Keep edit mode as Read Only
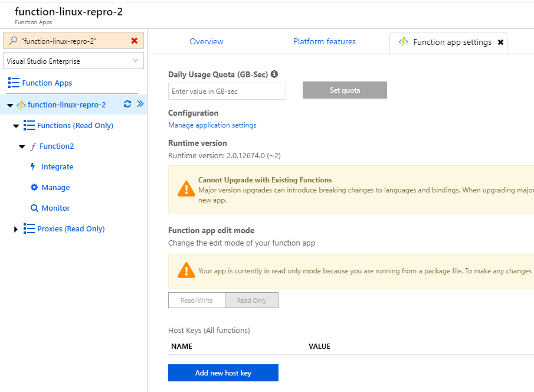The width and height of the screenshot is (534, 392). [x=251, y=300]
